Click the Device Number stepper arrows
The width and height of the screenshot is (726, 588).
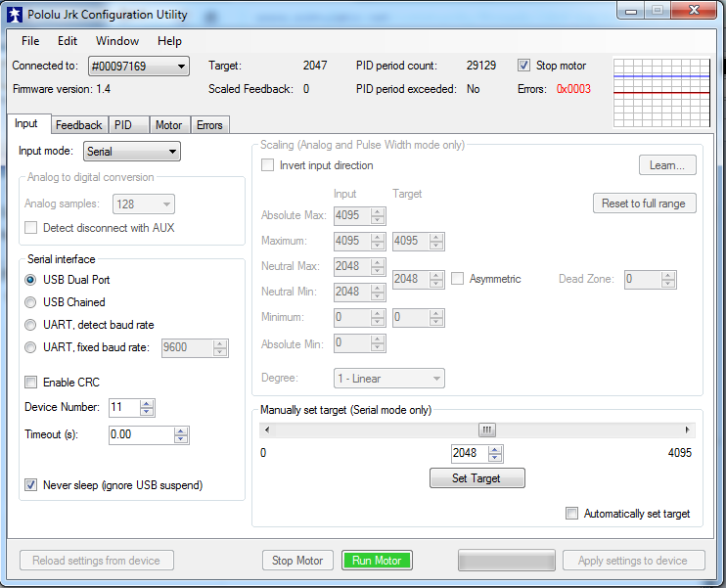(147, 408)
